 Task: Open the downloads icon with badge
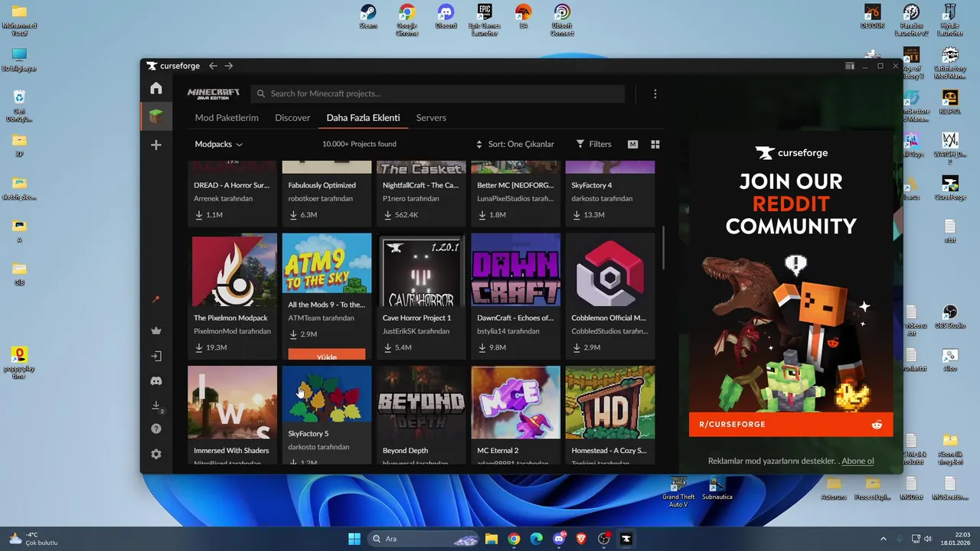(156, 406)
